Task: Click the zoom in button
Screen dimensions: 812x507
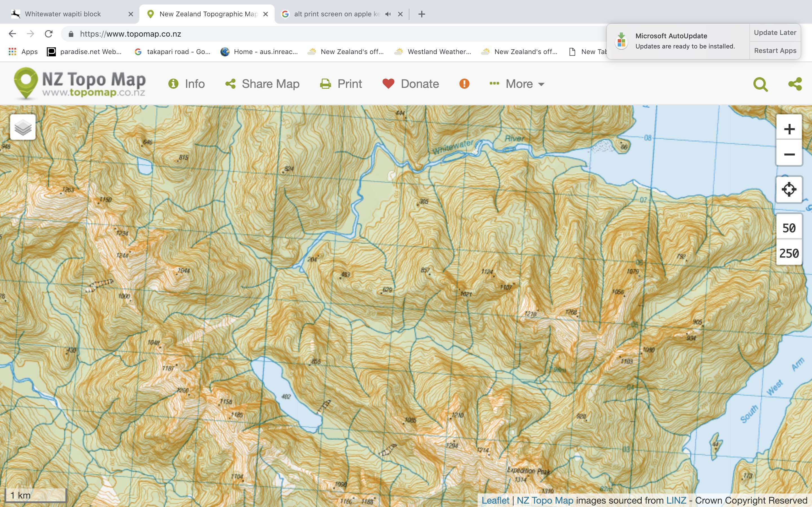Action: tap(789, 128)
